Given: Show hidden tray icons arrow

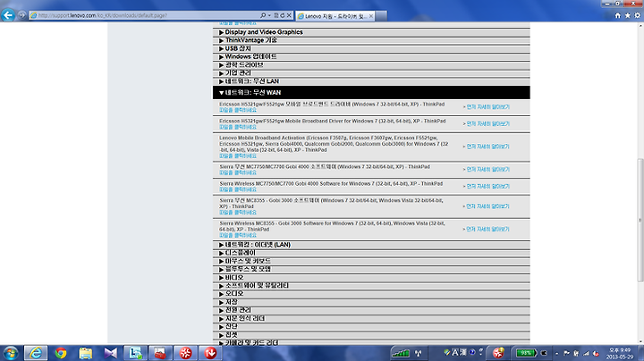Looking at the screenshot, I should pyautogui.click(x=557, y=353).
